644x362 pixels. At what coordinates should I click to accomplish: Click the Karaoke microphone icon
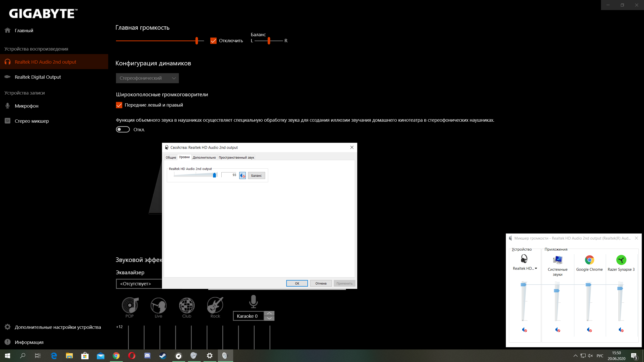click(x=253, y=301)
